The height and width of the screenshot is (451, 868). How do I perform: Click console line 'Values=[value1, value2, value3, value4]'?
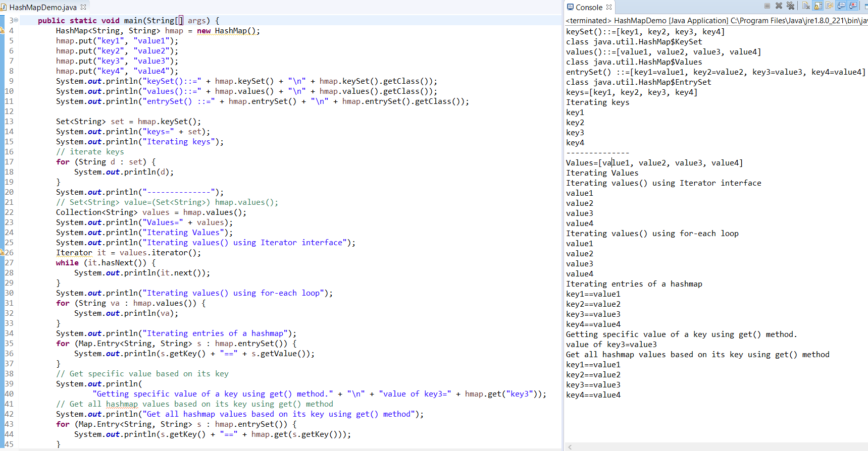pos(654,162)
